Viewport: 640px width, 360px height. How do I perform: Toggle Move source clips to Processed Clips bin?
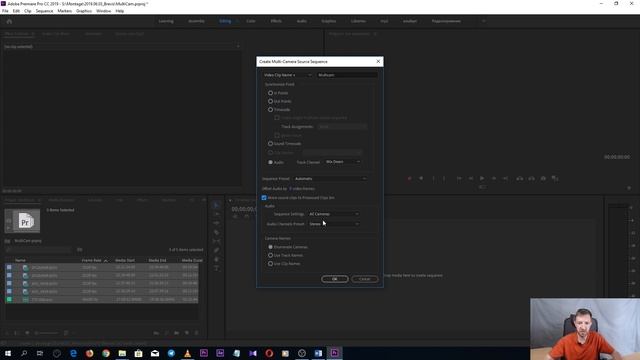pyautogui.click(x=264, y=198)
